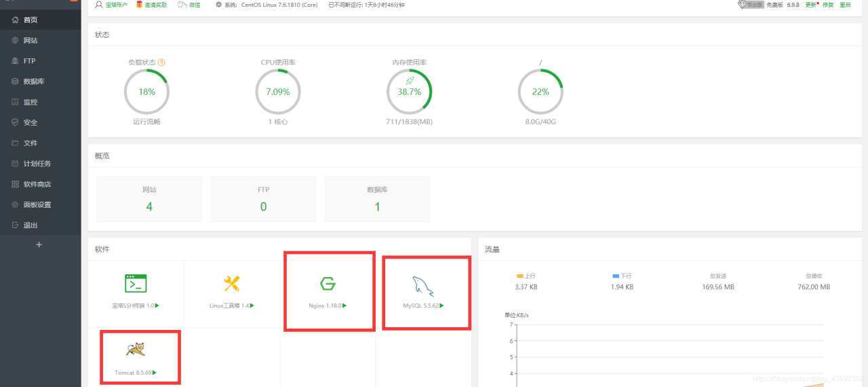Click the 169.56 MB total sent value

click(x=718, y=287)
